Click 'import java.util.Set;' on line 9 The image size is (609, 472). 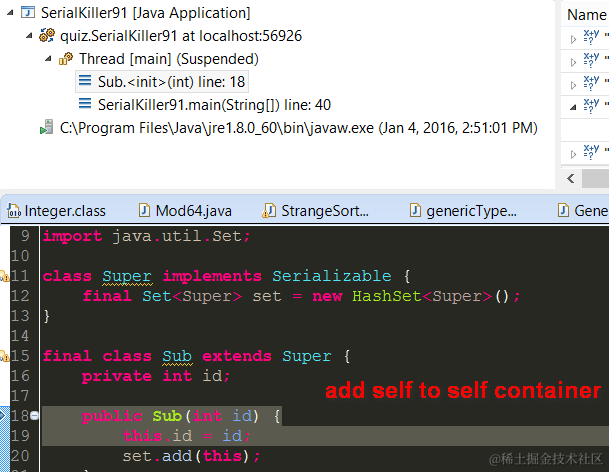pyautogui.click(x=147, y=236)
